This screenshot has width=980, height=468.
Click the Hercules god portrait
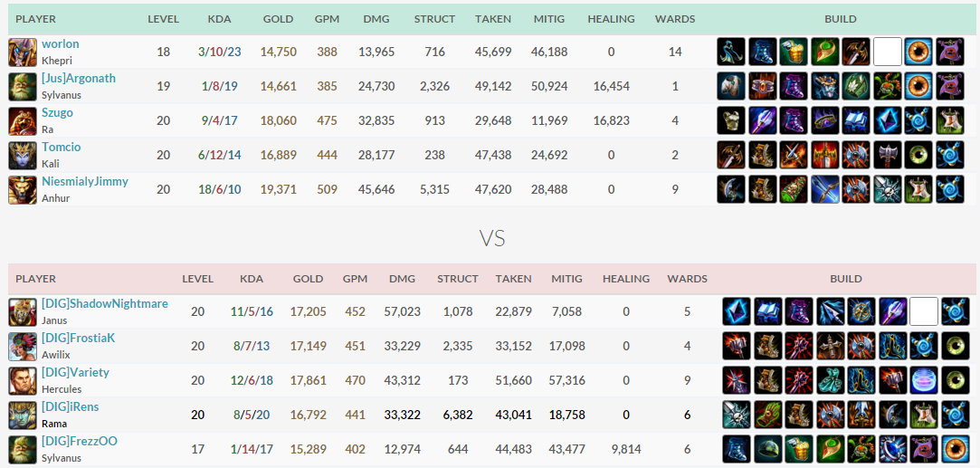pyautogui.click(x=23, y=380)
